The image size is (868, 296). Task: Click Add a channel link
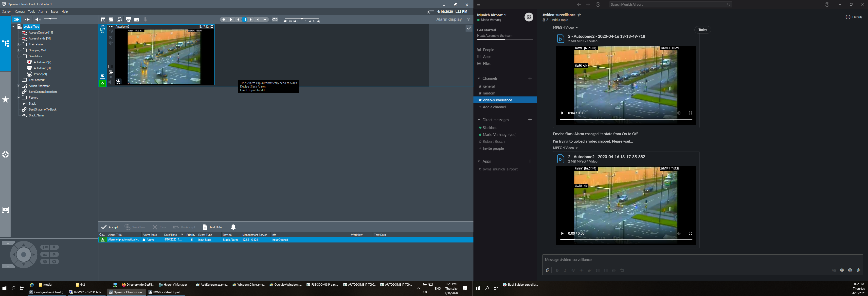point(494,107)
